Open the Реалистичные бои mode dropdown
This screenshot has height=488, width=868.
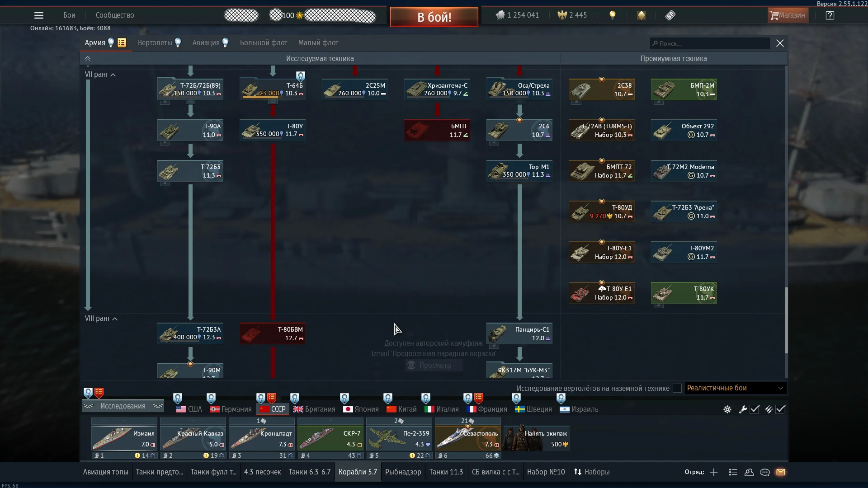click(736, 388)
